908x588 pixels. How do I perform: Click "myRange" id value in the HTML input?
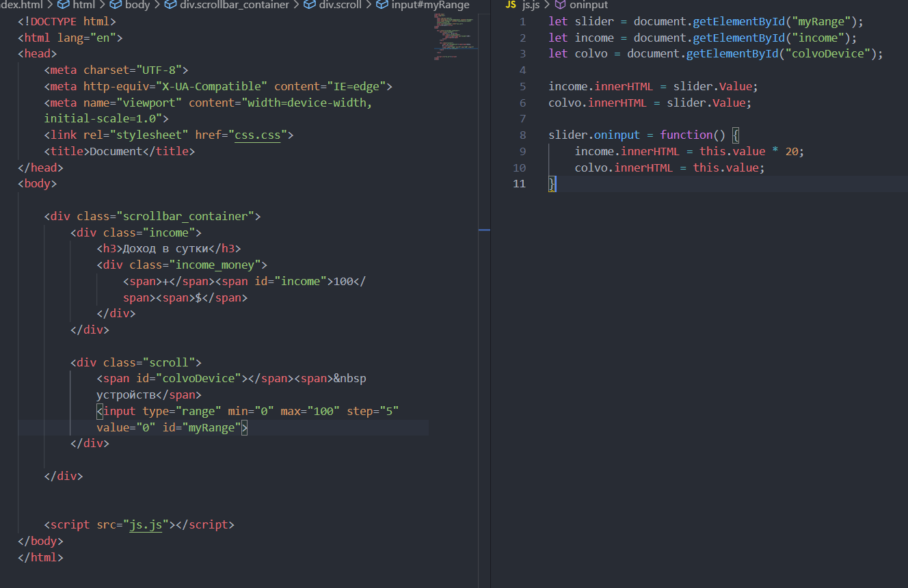pos(211,427)
